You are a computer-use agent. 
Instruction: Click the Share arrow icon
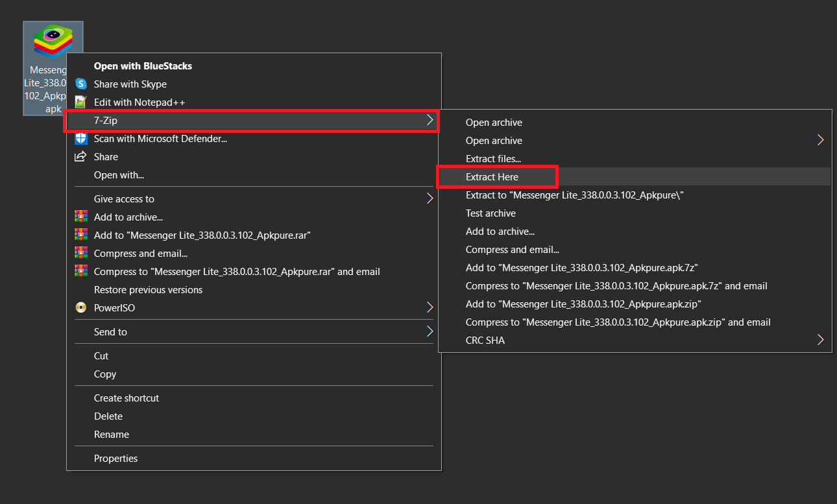tap(80, 156)
